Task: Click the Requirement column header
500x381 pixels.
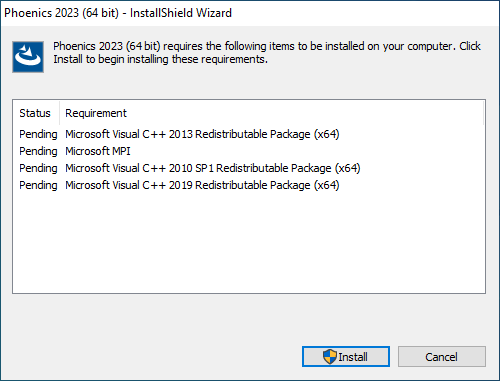Action: [x=96, y=113]
